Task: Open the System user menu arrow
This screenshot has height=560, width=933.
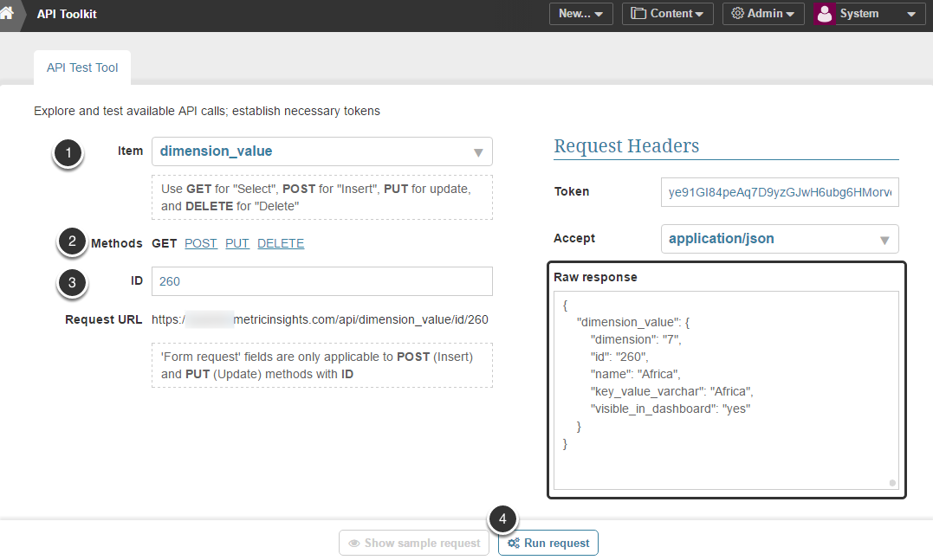Action: [x=910, y=14]
